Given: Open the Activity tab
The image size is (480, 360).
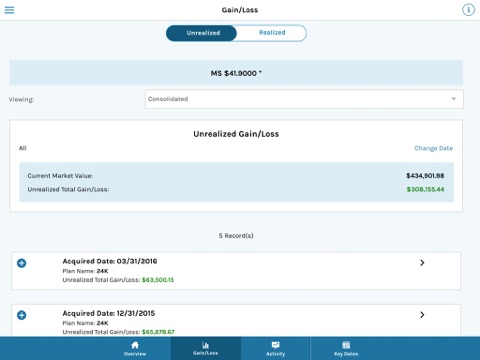Looking at the screenshot, I should point(275,348).
